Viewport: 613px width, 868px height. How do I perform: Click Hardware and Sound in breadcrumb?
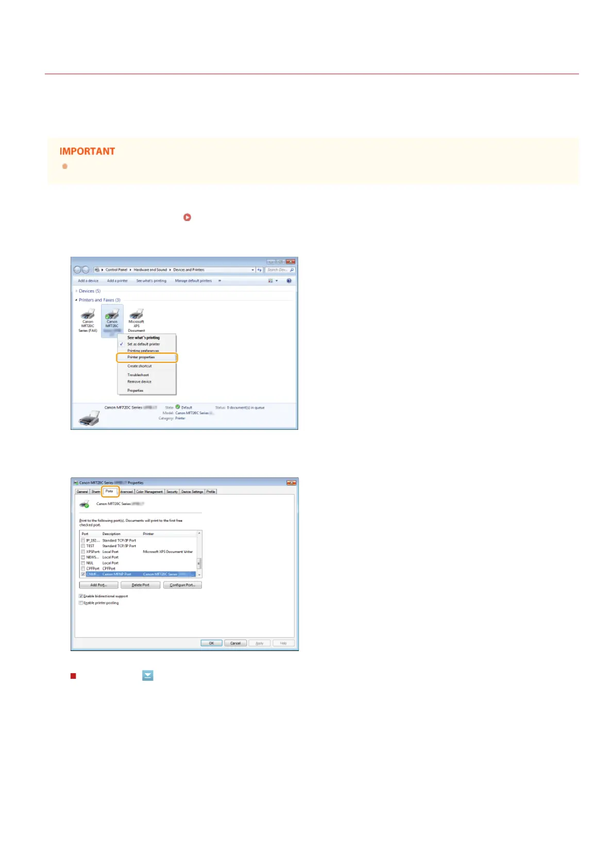(150, 270)
